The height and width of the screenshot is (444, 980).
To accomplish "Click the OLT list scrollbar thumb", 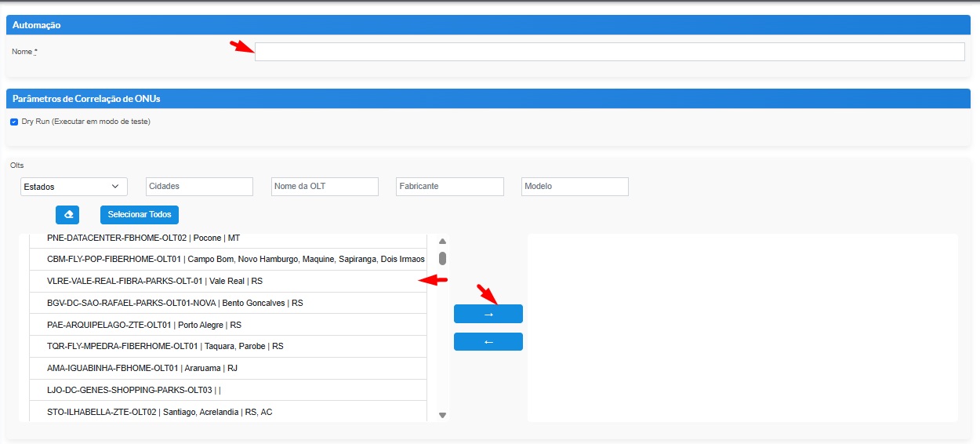I will tap(442, 258).
